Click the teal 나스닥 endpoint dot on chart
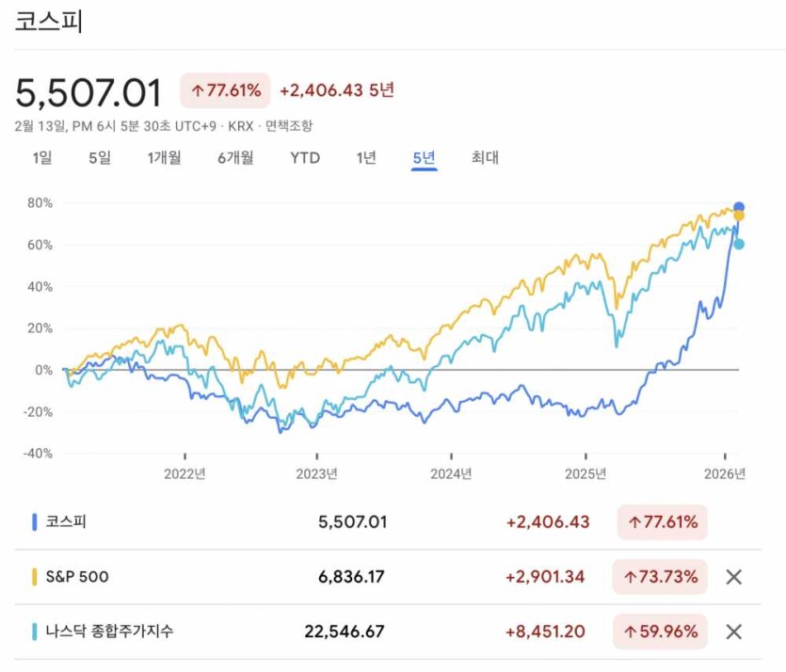 [739, 245]
